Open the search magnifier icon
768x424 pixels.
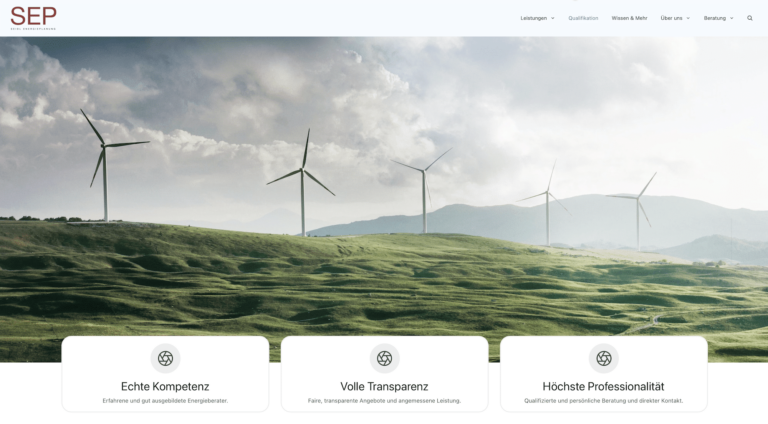point(749,18)
